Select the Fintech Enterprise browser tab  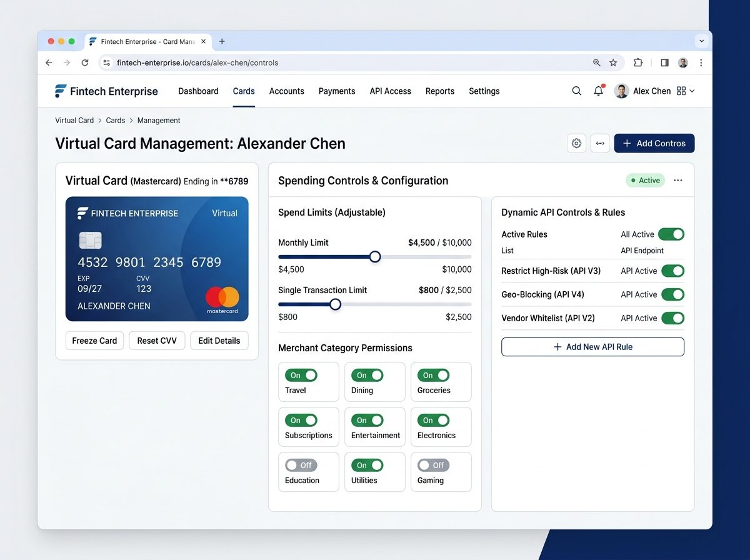tap(147, 42)
